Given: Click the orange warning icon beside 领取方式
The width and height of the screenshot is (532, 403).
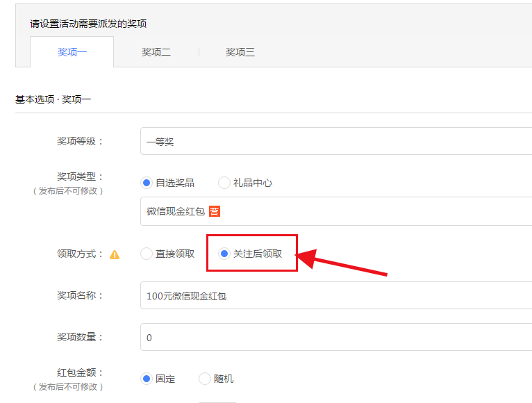Looking at the screenshot, I should [115, 254].
